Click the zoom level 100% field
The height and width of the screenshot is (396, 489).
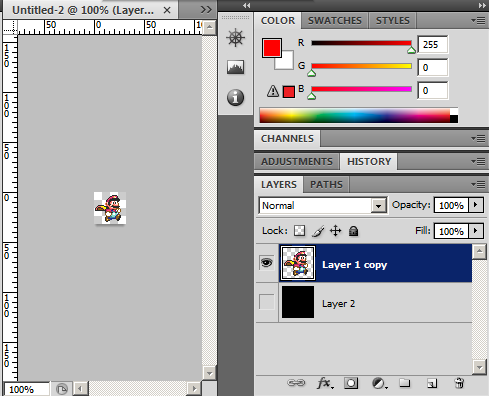click(x=26, y=389)
